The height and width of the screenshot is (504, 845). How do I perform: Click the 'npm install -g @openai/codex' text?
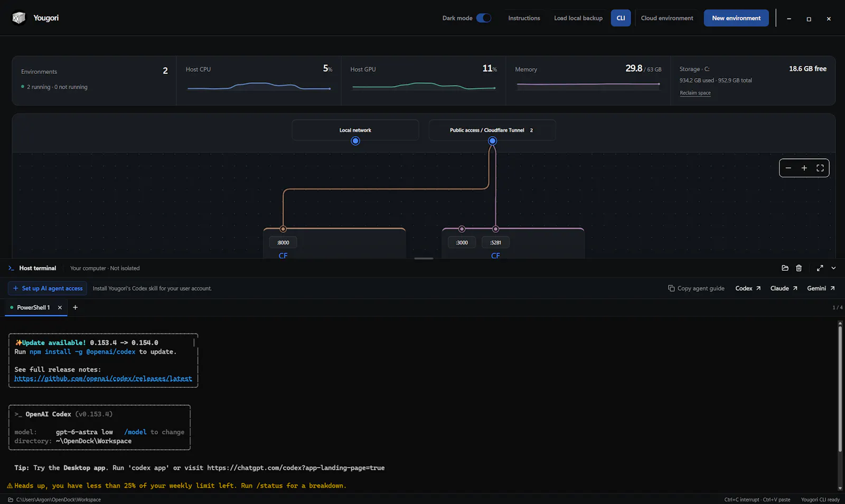point(82,352)
